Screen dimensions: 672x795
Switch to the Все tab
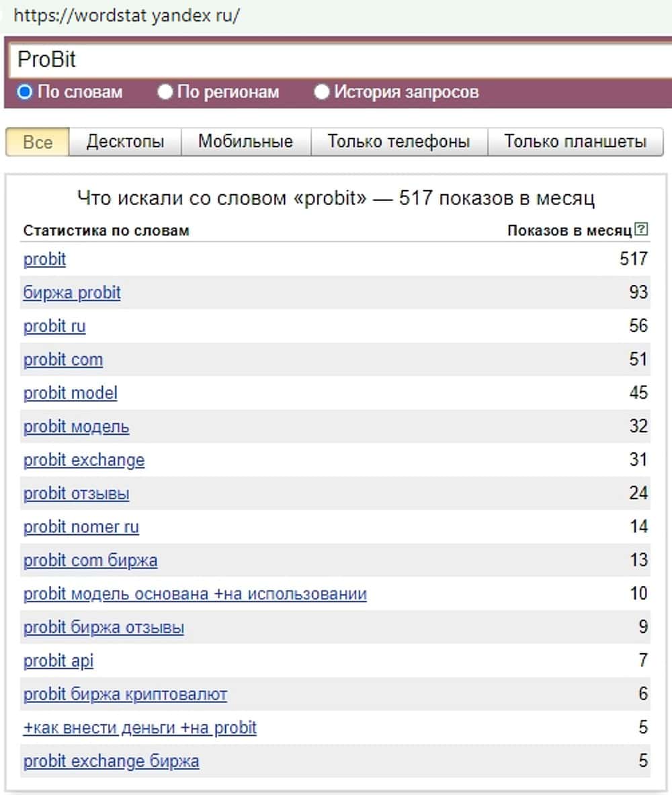[x=38, y=142]
